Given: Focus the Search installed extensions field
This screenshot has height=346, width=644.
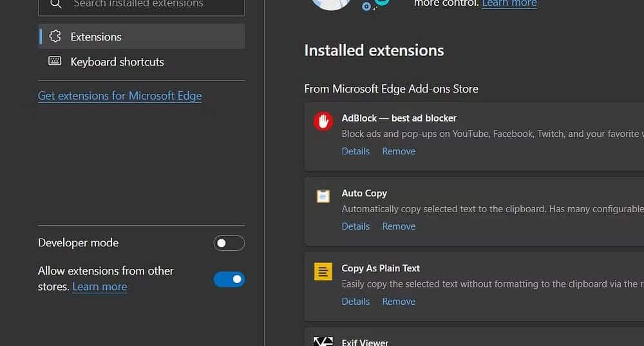Looking at the screenshot, I should 148,5.
